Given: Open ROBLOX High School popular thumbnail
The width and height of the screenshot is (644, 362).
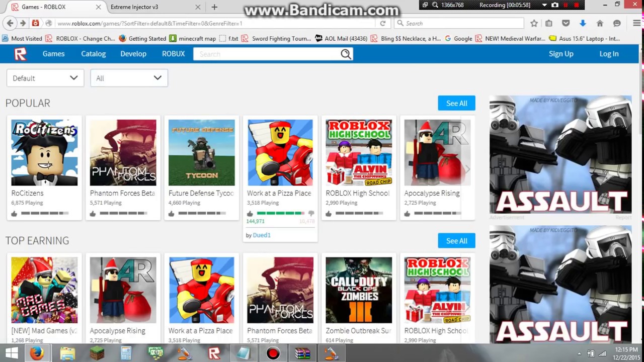Looking at the screenshot, I should [x=359, y=152].
